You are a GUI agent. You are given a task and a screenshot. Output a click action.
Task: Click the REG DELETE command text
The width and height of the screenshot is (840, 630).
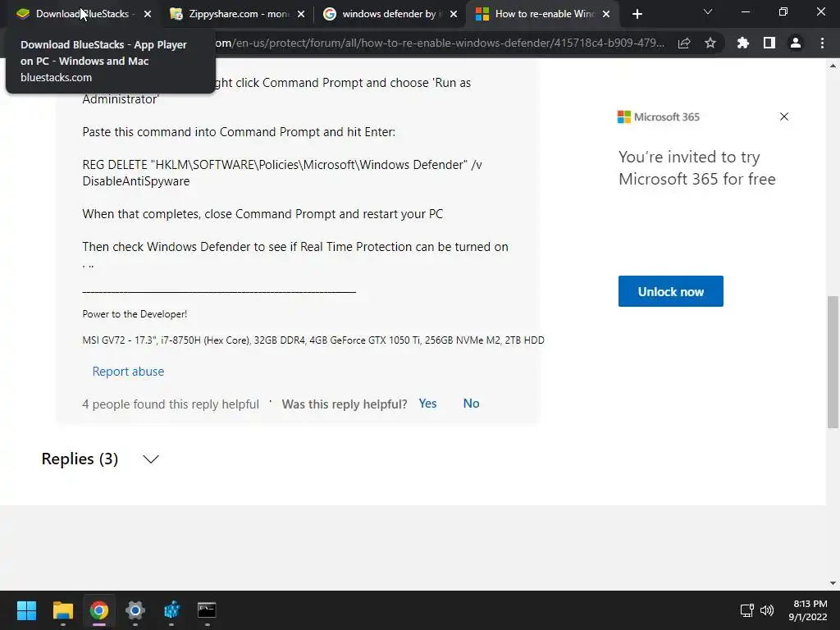coord(282,172)
